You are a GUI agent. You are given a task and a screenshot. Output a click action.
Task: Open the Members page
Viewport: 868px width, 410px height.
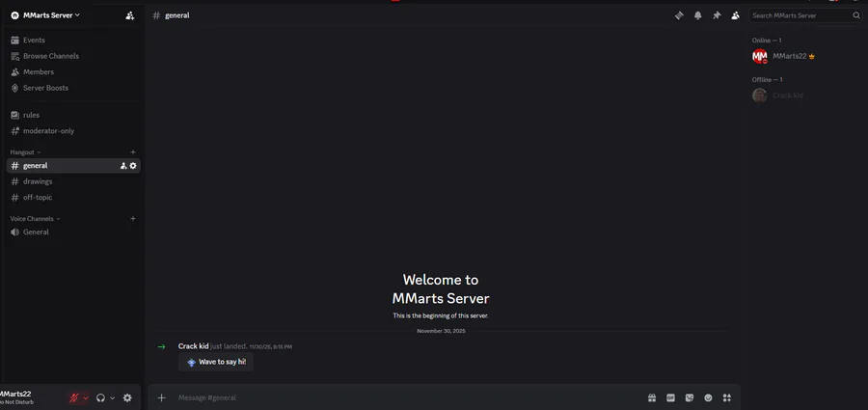tap(73, 72)
